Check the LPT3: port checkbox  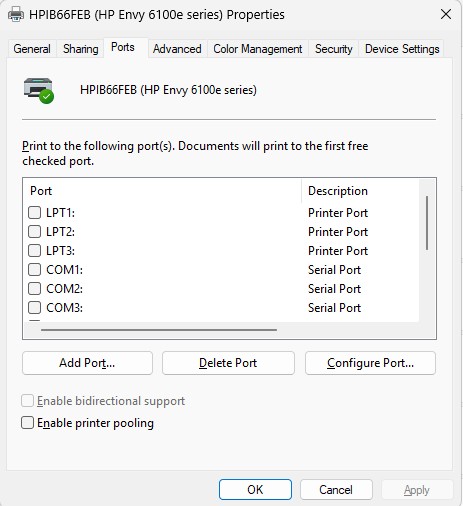(x=34, y=251)
